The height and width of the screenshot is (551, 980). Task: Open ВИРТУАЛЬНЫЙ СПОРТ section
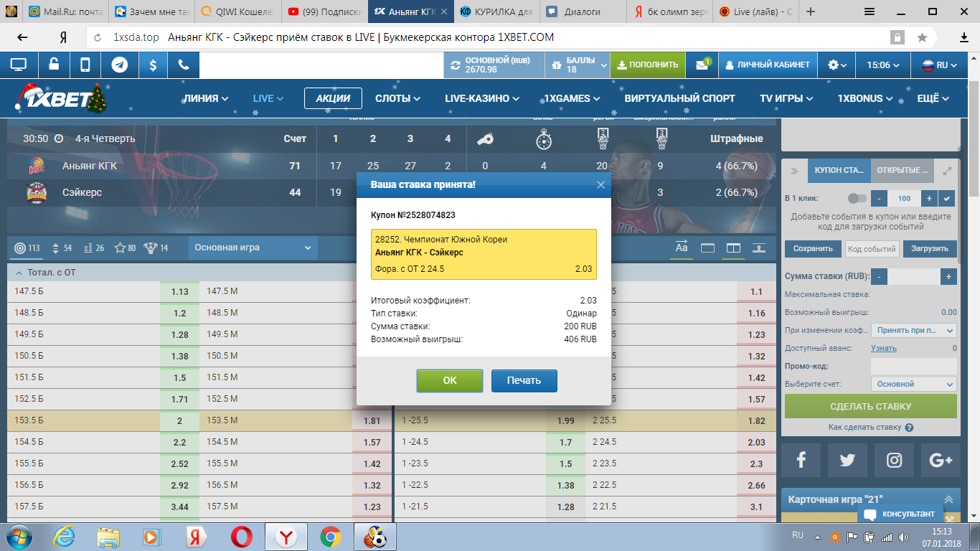coord(680,98)
